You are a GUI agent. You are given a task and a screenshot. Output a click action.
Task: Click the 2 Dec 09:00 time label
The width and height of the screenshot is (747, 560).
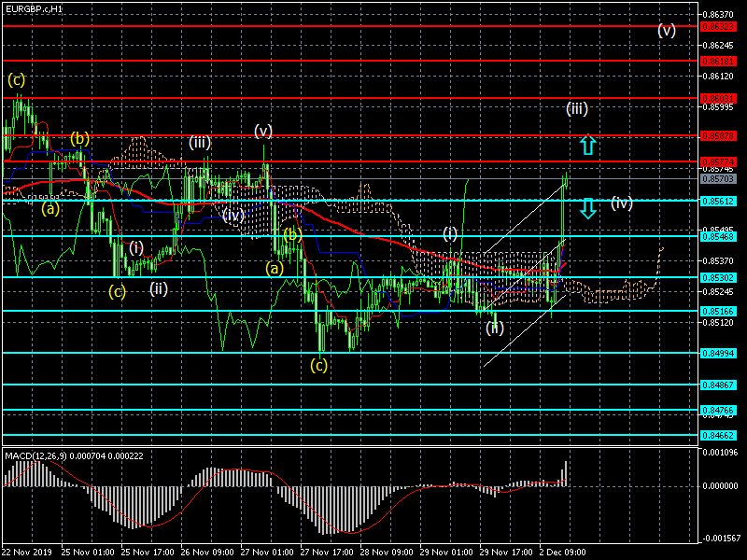point(562,553)
